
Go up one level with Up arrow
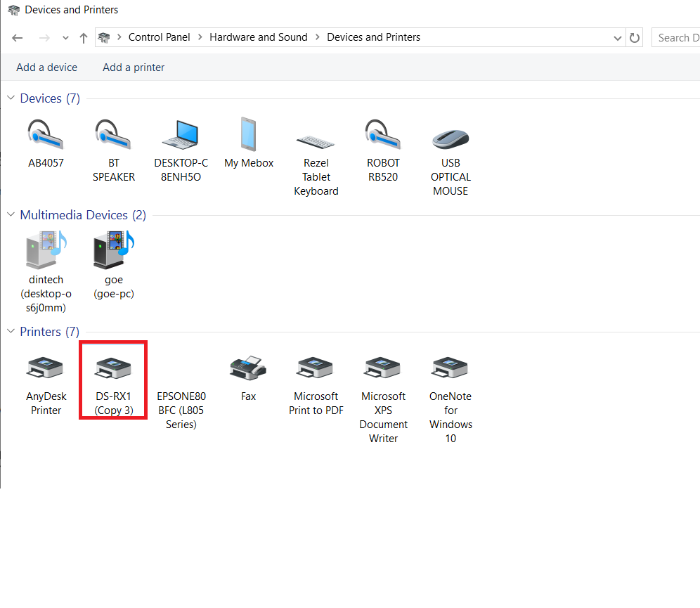point(84,38)
